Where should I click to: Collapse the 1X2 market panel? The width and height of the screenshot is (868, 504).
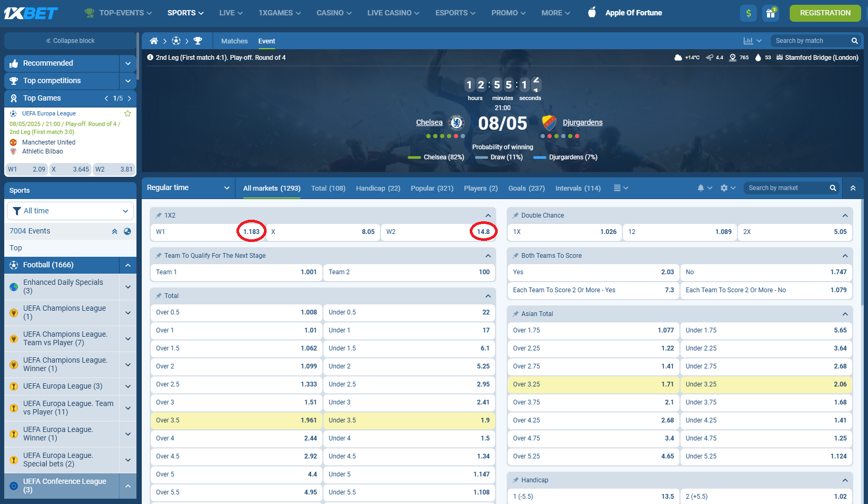coord(488,215)
